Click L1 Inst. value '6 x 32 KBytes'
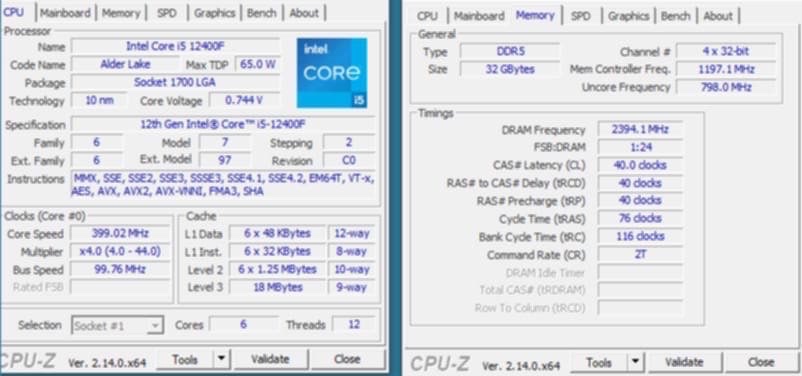The image size is (802, 376). [x=277, y=251]
